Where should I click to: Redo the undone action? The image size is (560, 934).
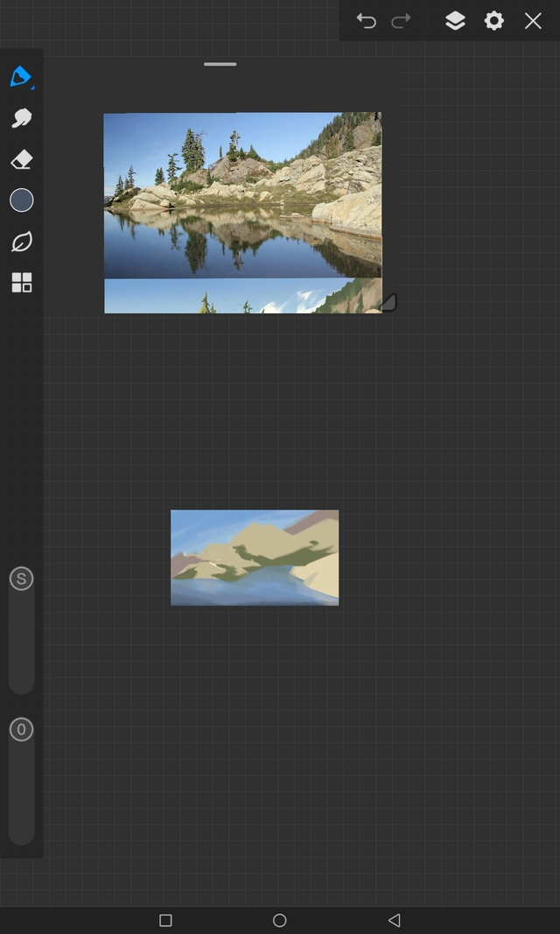[x=401, y=21]
